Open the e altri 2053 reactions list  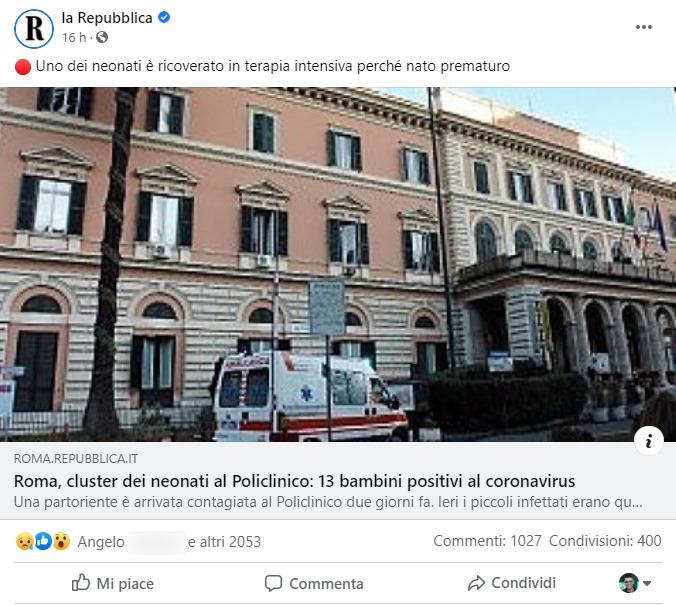click(224, 542)
